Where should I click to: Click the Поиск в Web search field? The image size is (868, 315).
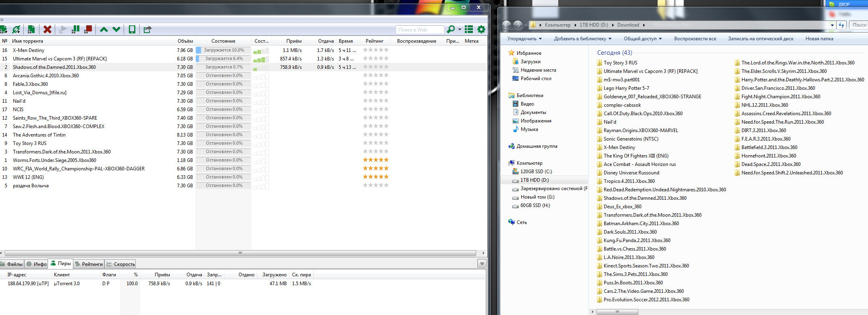pos(420,29)
